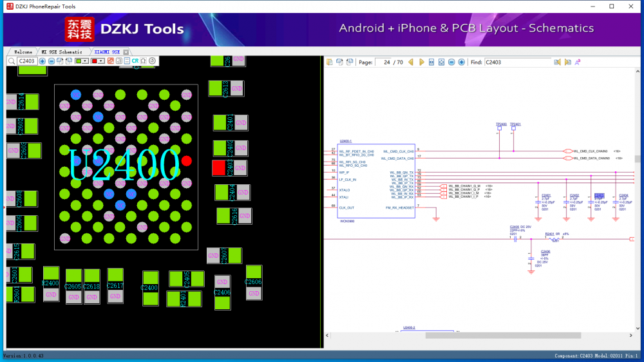Close the XIAOMI 9SE tab
Image resolution: width=644 pixels, height=362 pixels.
pyautogui.click(x=126, y=52)
